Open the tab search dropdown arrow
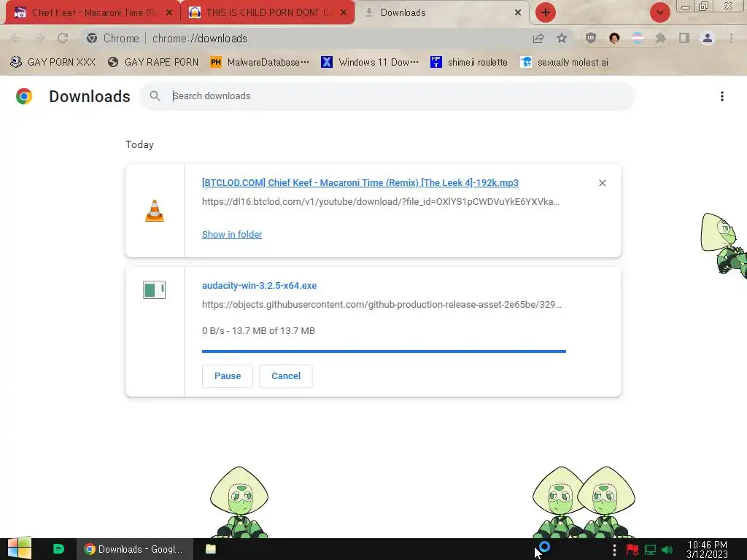747x560 pixels. click(x=659, y=12)
